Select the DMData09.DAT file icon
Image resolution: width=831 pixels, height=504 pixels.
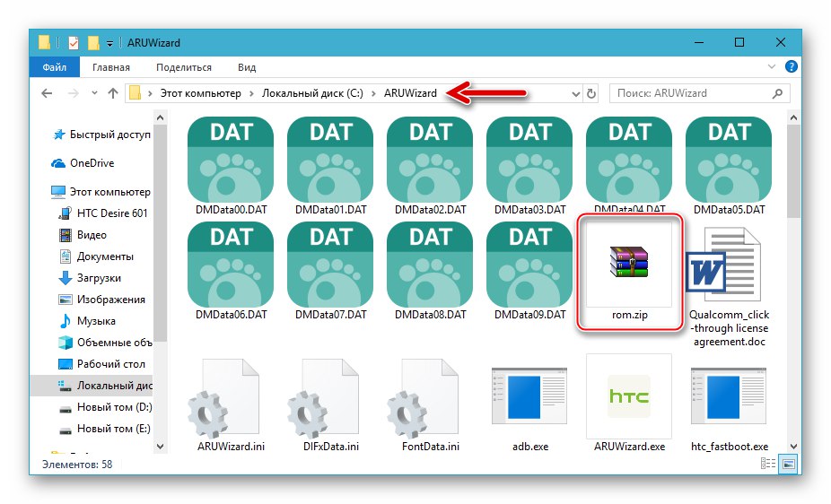pyautogui.click(x=529, y=265)
